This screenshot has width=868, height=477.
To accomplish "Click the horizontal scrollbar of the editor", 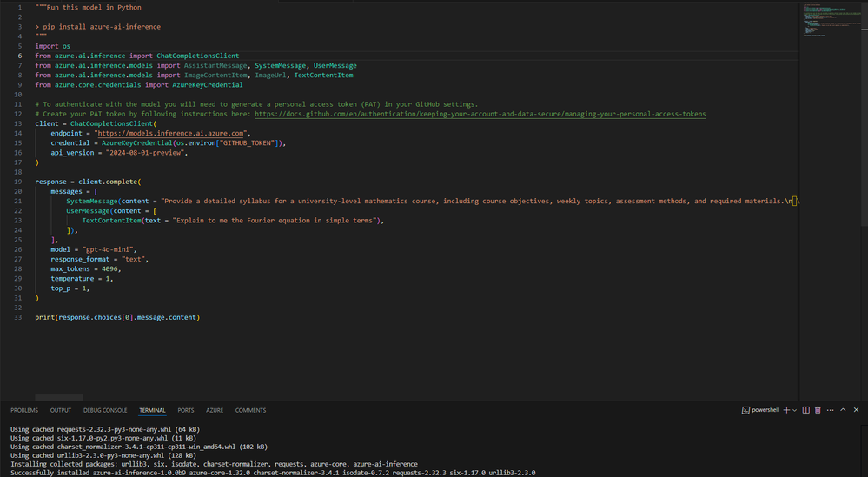I will (59, 397).
